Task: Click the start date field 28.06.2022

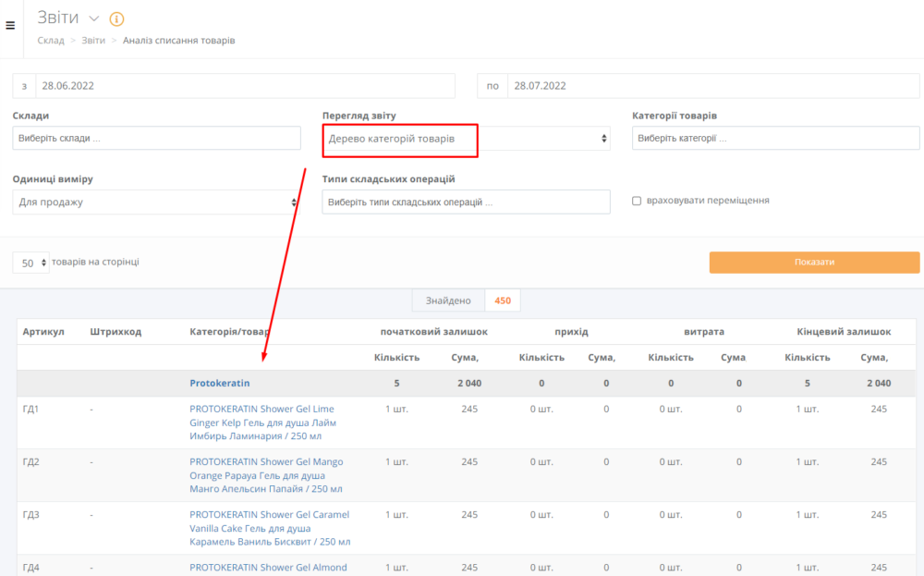Action: [x=245, y=86]
